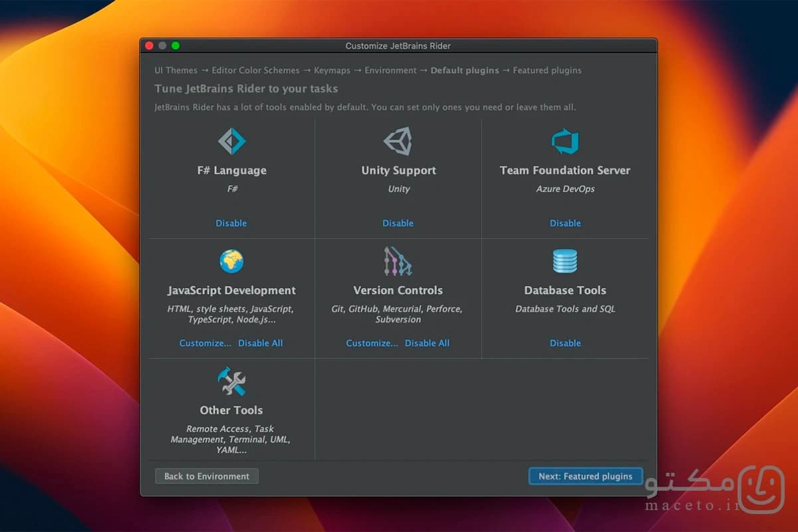Click the JavaScript Development globe icon

tap(231, 261)
